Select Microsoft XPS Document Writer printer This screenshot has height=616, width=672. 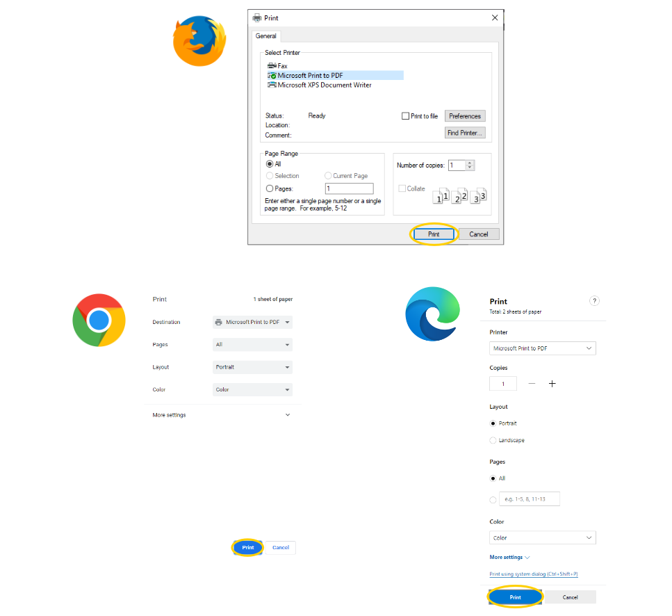pos(319,85)
